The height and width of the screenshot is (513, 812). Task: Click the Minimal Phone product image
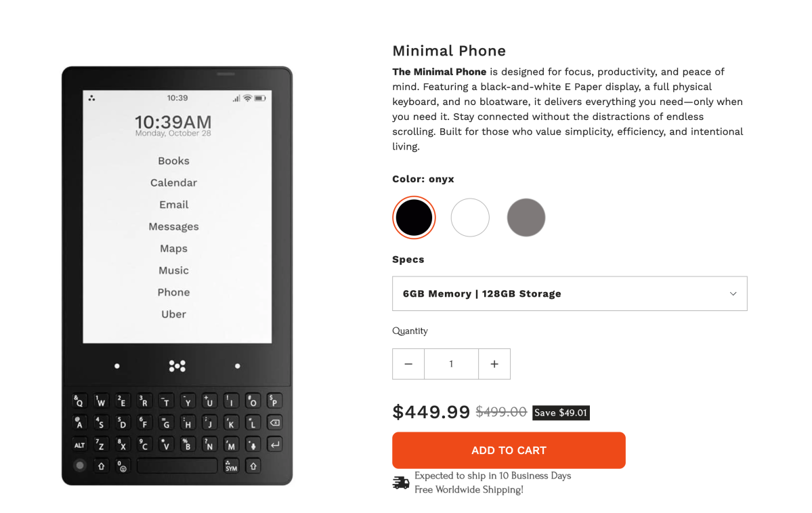177,276
